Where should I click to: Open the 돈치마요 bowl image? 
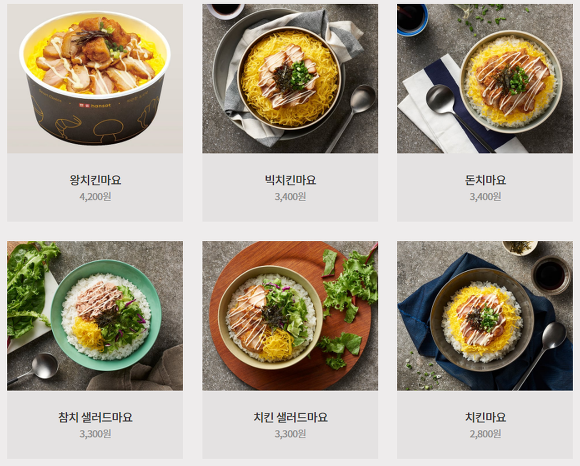(x=485, y=78)
